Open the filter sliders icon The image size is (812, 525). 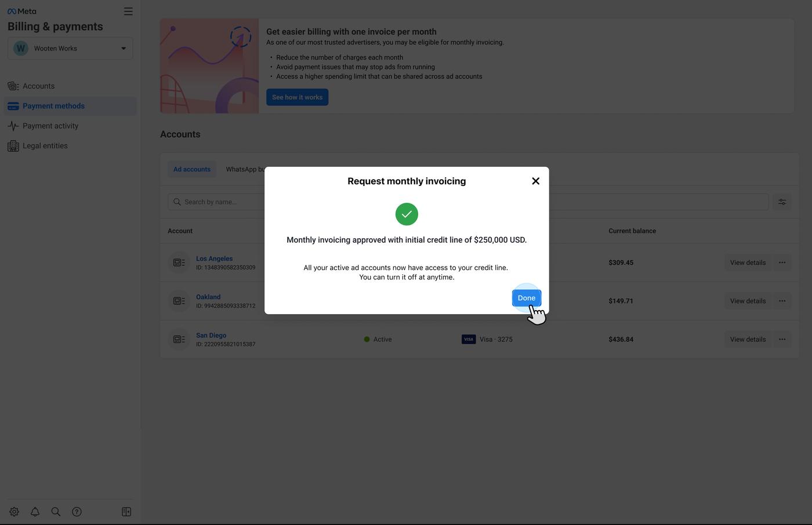point(782,202)
